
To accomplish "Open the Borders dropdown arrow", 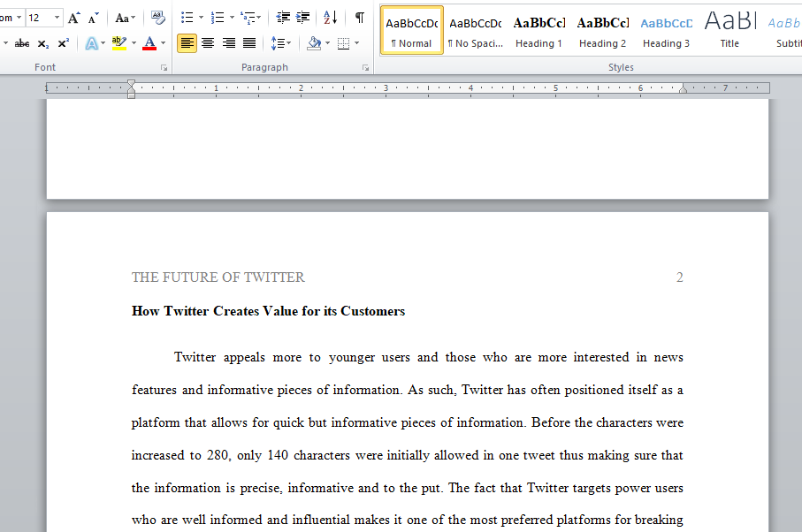I will tap(356, 43).
